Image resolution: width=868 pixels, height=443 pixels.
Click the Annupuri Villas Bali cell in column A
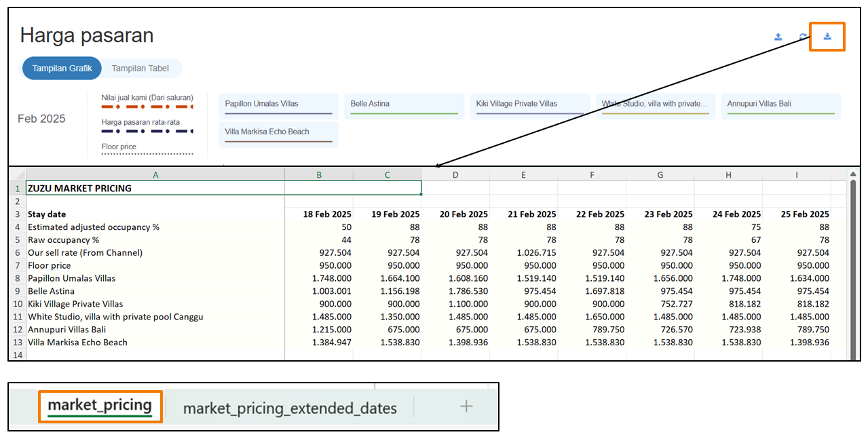click(155, 330)
